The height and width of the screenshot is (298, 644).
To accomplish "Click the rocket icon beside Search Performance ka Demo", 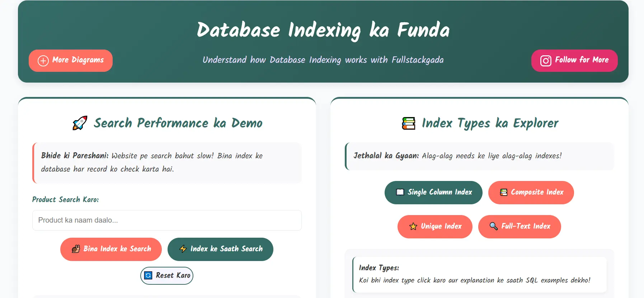I will [x=80, y=123].
